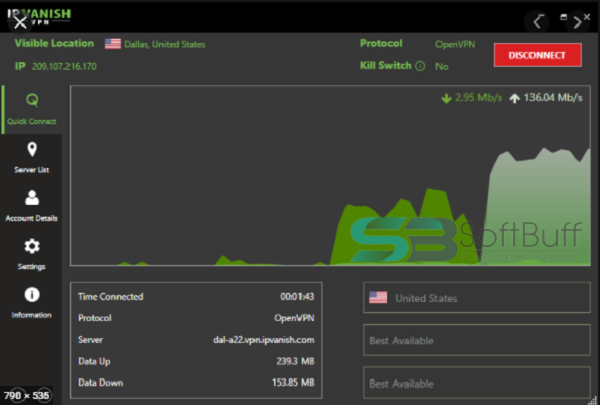Click the Time Connected value 00:01:43
The image size is (600, 405).
(297, 297)
